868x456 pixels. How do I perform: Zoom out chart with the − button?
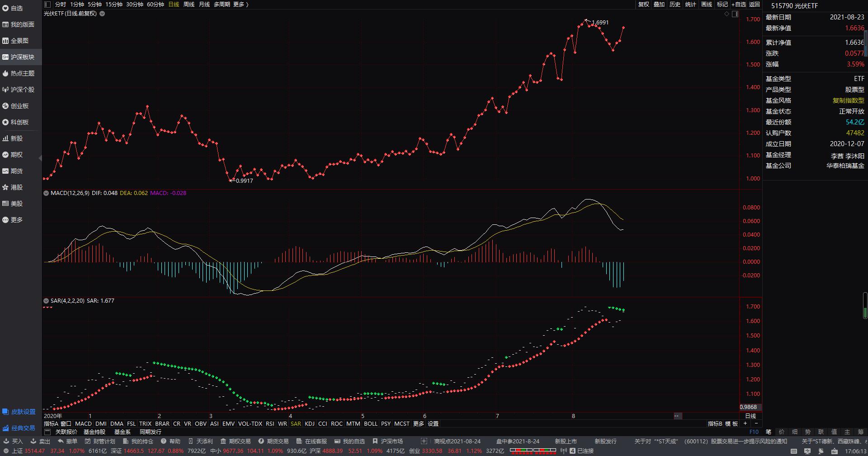click(756, 424)
